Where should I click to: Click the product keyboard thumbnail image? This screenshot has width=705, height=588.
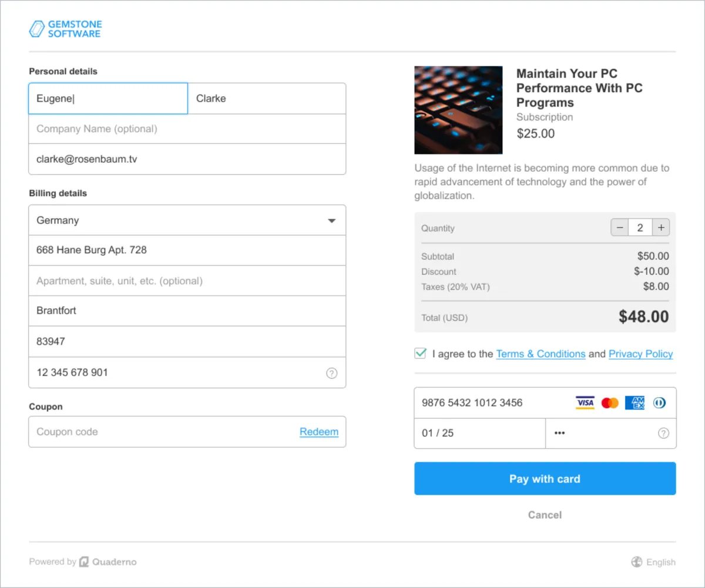point(458,110)
